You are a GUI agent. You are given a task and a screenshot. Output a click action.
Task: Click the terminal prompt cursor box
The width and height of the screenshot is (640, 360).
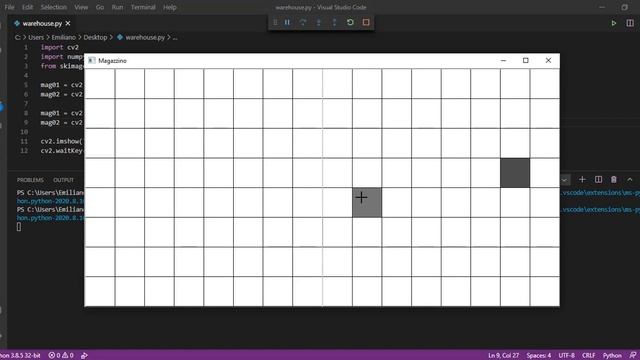tap(19, 227)
